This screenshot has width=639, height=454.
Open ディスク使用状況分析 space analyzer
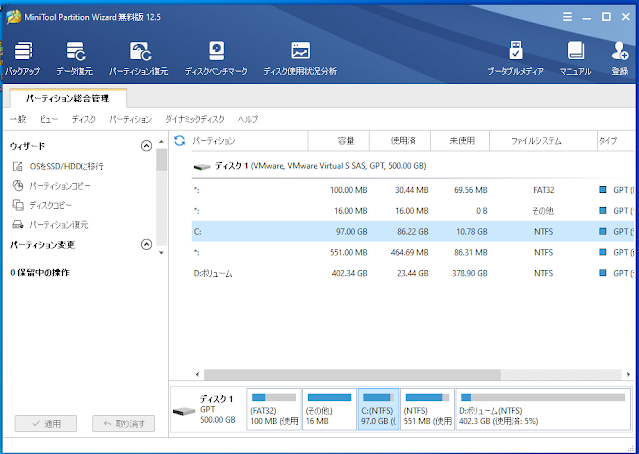click(x=300, y=59)
